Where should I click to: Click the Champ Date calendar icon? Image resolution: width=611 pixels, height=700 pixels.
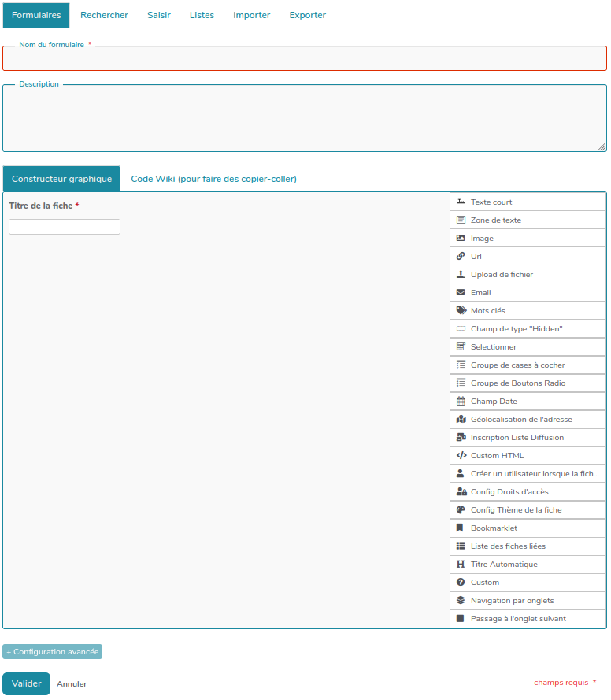point(461,402)
